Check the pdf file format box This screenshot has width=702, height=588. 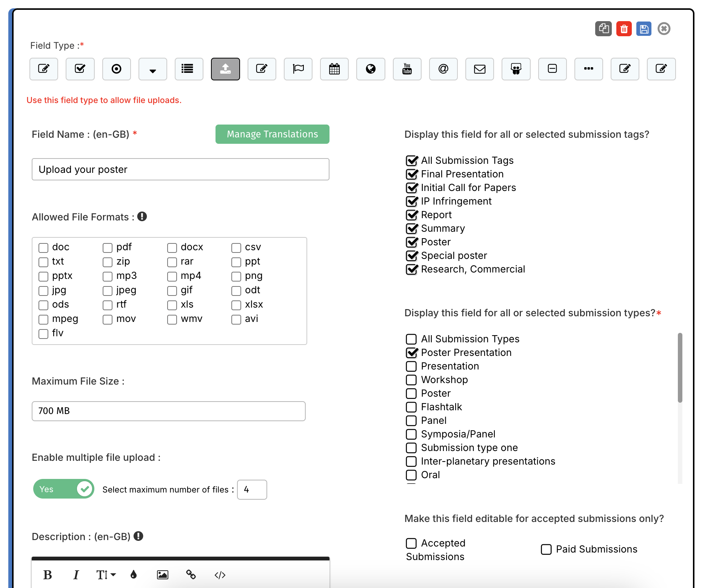pos(108,248)
